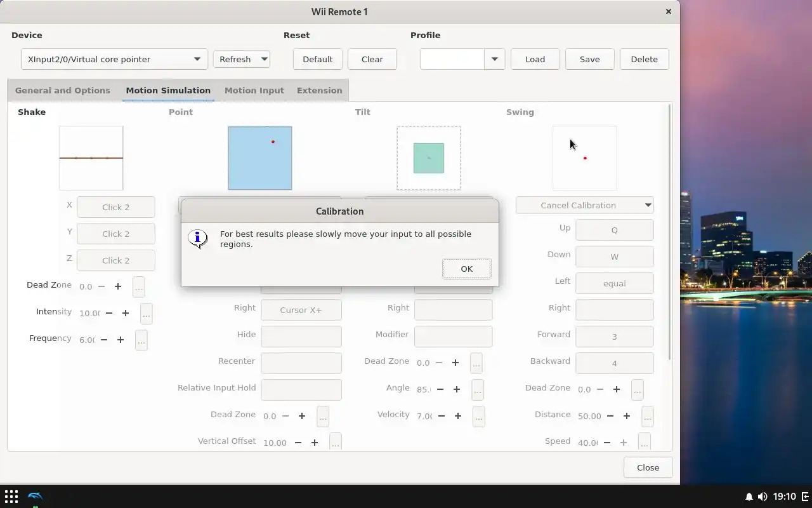Image resolution: width=812 pixels, height=508 pixels.
Task: Click the logout icon in taskbar
Action: pyautogui.click(x=805, y=497)
